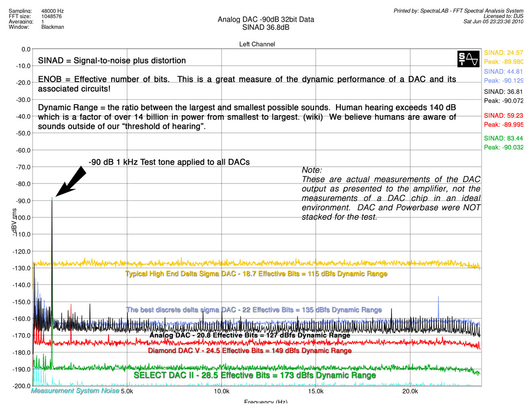Screen dimensions: 532x411
Task: Click the Left Channel heading
Action: [257, 44]
